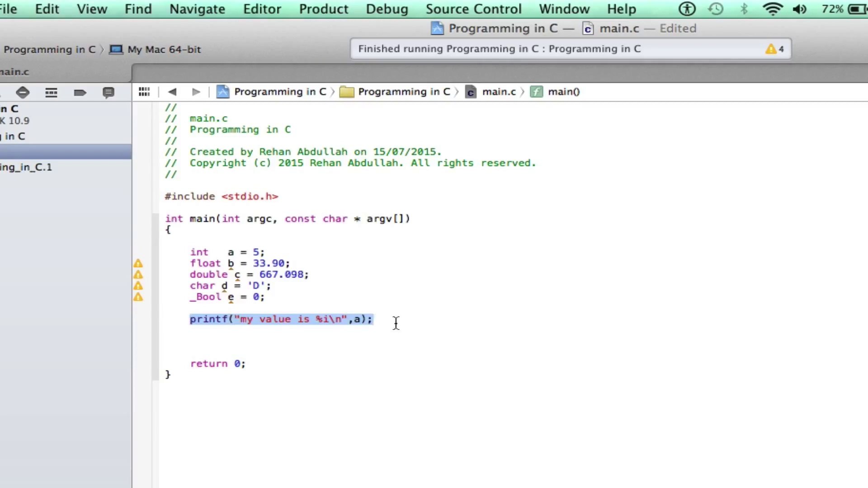This screenshot has width=868, height=488.
Task: Open the log navigator speech icon
Action: click(x=108, y=93)
